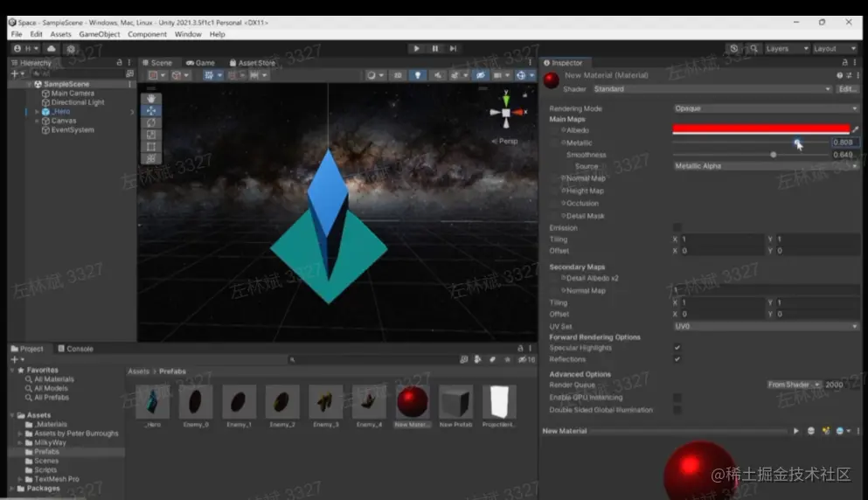Select the Hand tool in Scene view
Image resolution: width=868 pixels, height=500 pixels.
150,99
